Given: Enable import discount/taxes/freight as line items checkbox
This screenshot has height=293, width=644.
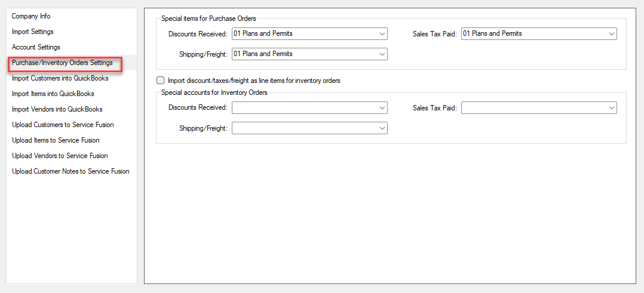Looking at the screenshot, I should tap(160, 81).
